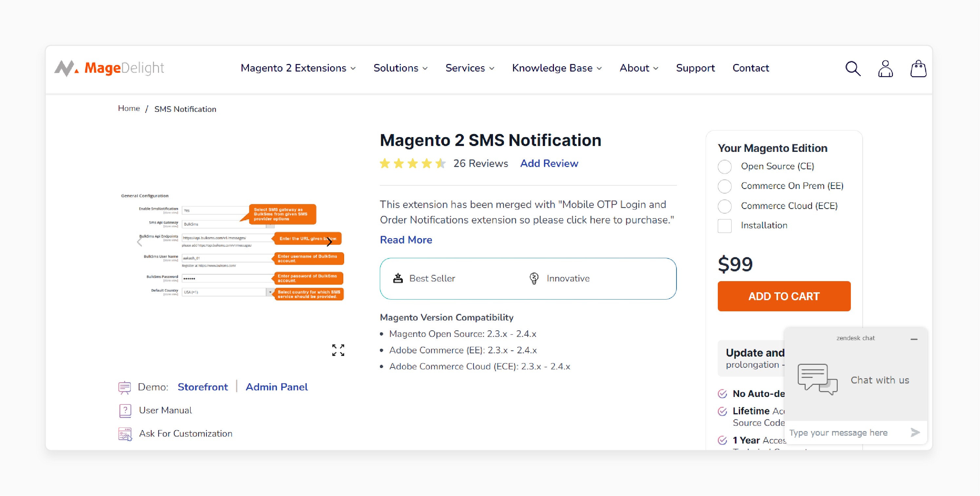
Task: Click Magento Version Compatibility heading
Action: [447, 318]
